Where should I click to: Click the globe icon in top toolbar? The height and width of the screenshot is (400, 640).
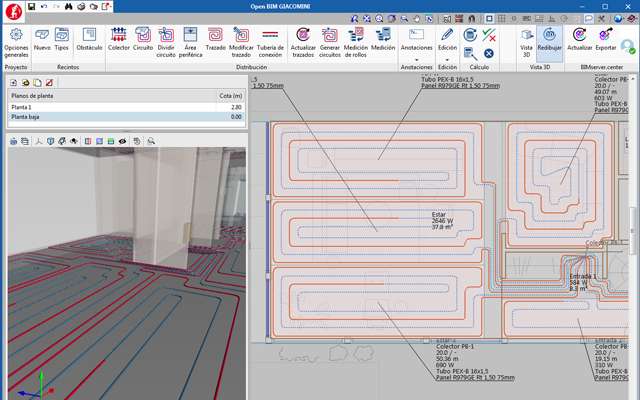[618, 19]
